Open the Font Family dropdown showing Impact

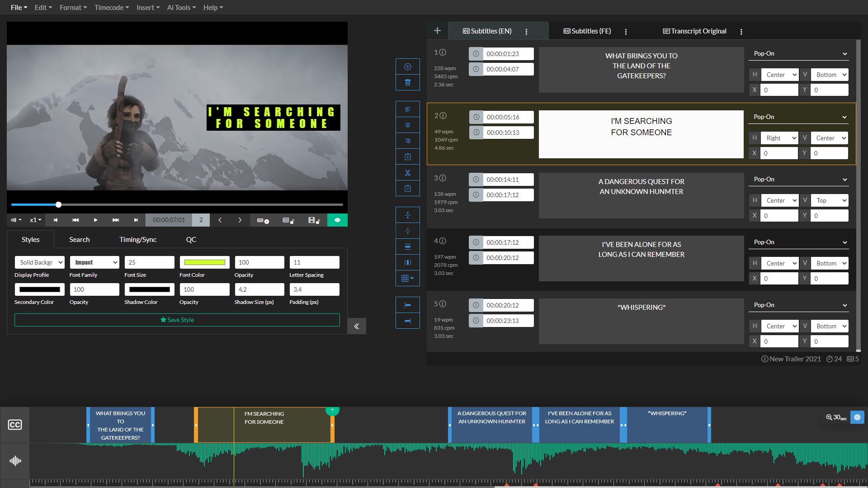(94, 262)
